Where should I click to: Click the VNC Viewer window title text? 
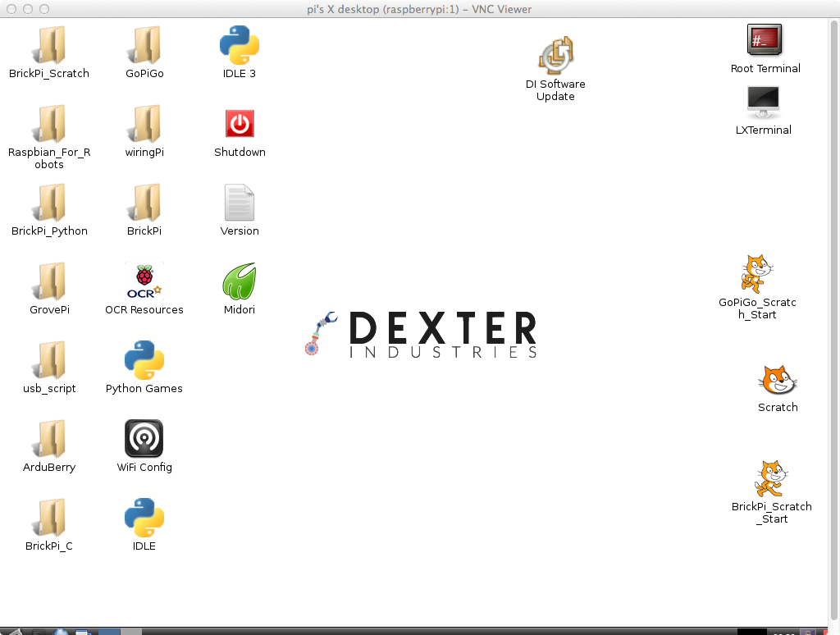pyautogui.click(x=419, y=9)
